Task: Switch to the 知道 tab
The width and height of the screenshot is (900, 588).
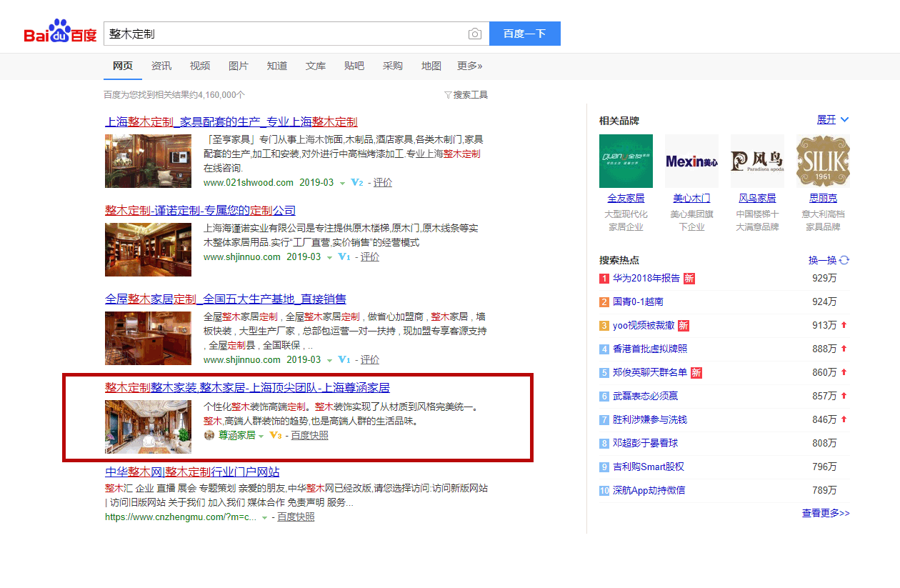Action: pos(277,66)
